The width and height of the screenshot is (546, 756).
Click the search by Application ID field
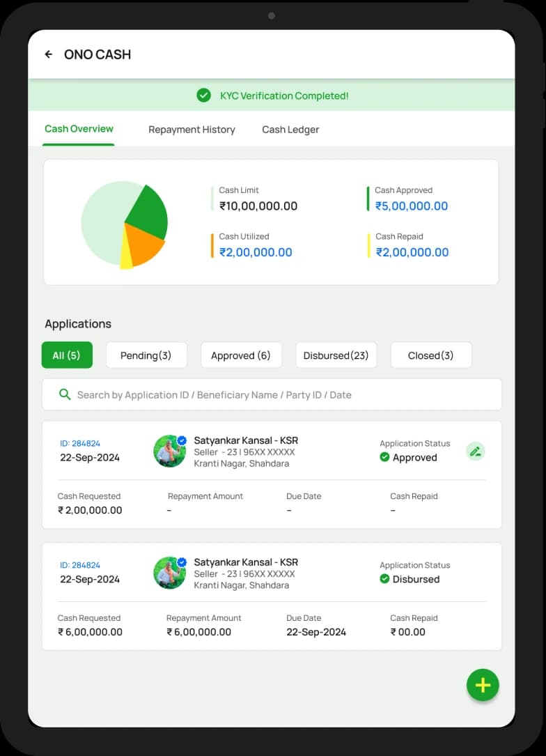[272, 394]
